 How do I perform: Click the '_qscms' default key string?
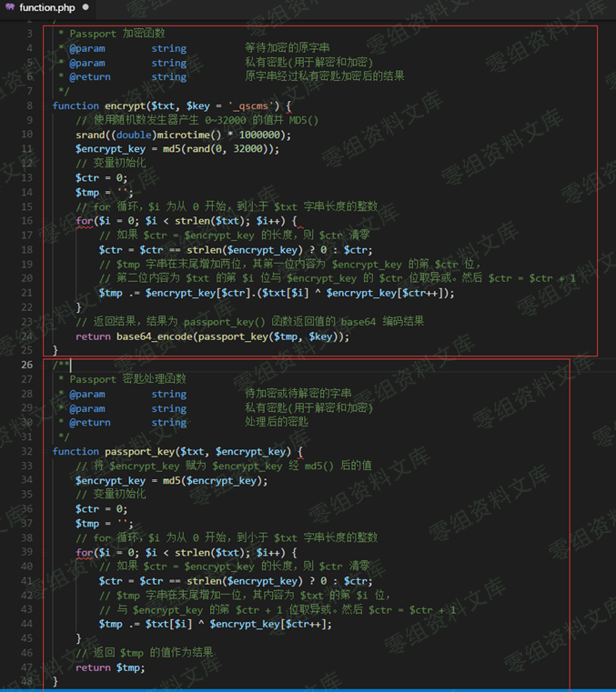pos(253,105)
